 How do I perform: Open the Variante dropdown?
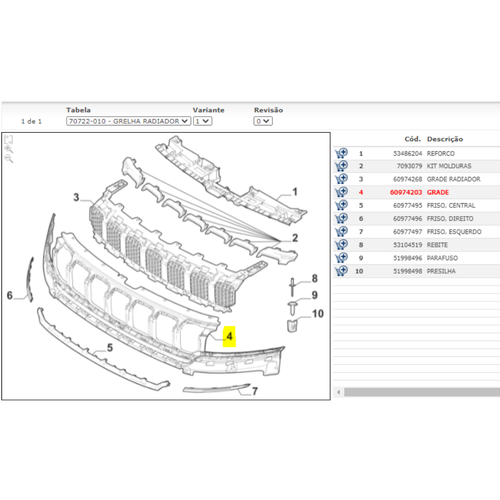tap(203, 121)
